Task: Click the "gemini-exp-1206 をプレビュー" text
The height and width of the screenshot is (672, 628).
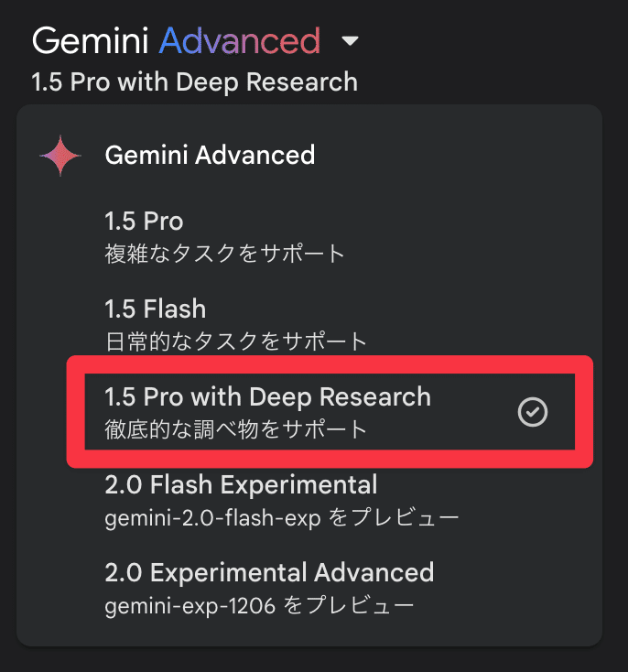Action: pos(259,606)
